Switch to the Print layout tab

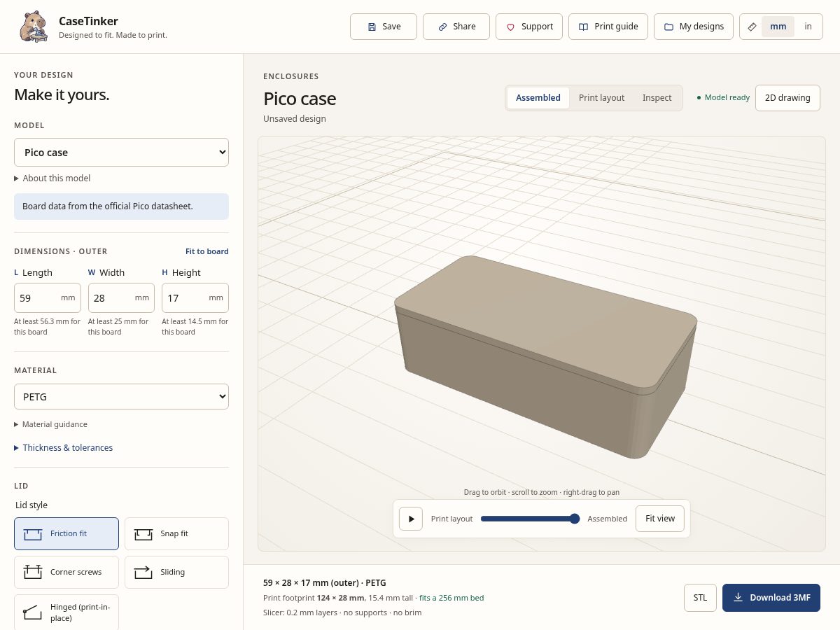tap(601, 98)
